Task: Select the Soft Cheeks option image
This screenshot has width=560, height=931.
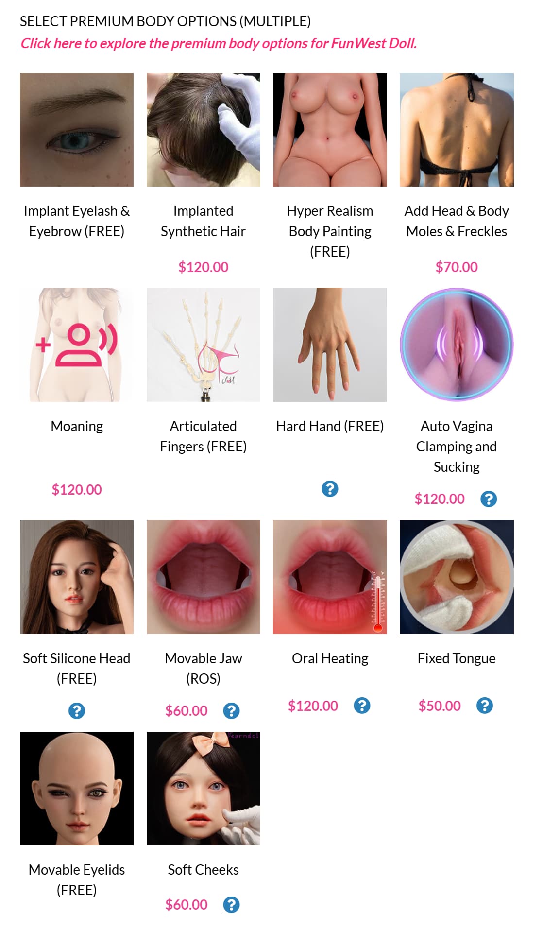Action: (204, 789)
